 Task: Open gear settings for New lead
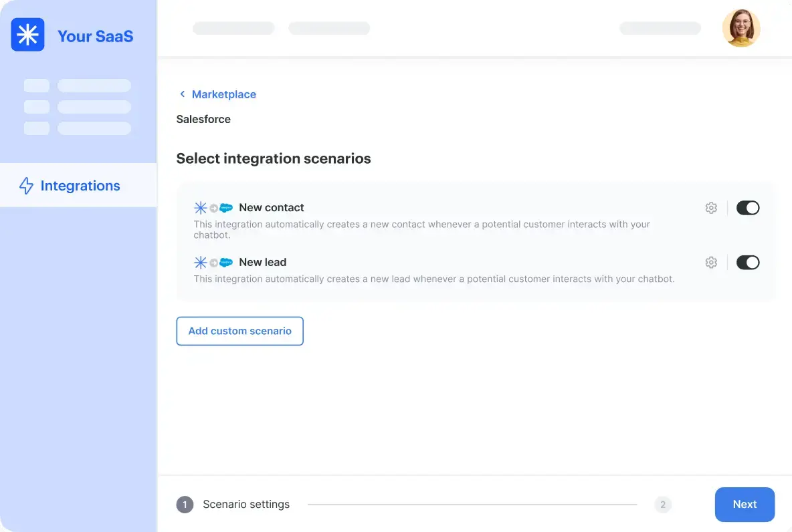click(711, 263)
